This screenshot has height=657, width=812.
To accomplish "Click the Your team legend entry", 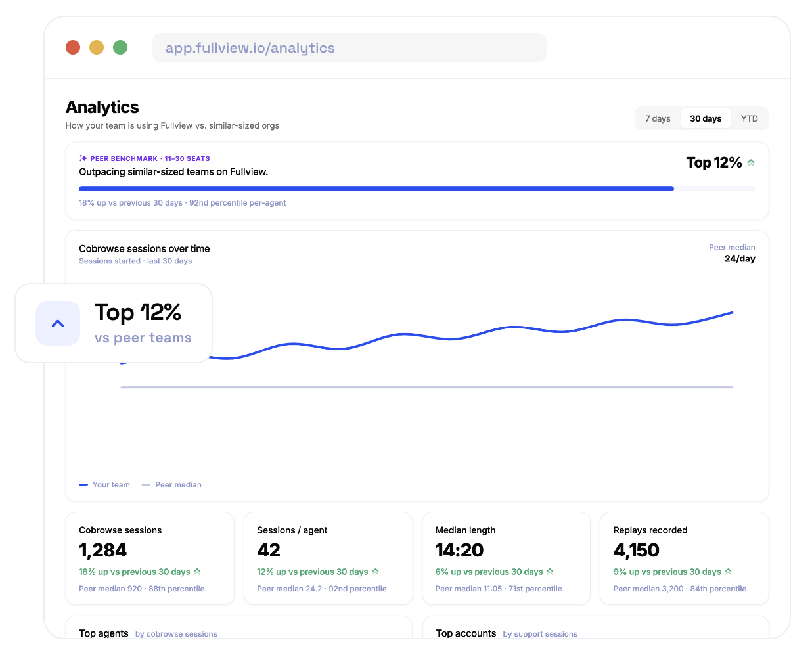I will [x=104, y=485].
